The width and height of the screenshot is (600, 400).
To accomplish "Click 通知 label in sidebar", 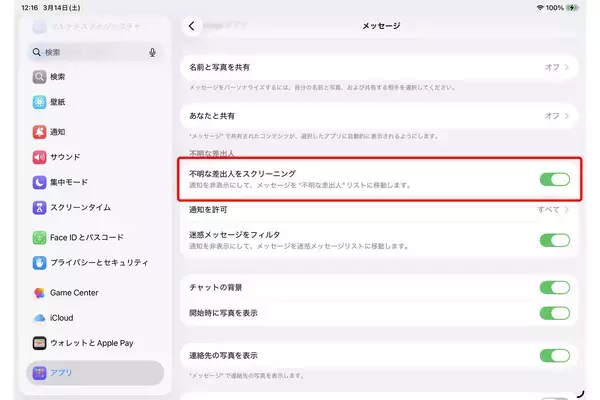I will [x=58, y=132].
